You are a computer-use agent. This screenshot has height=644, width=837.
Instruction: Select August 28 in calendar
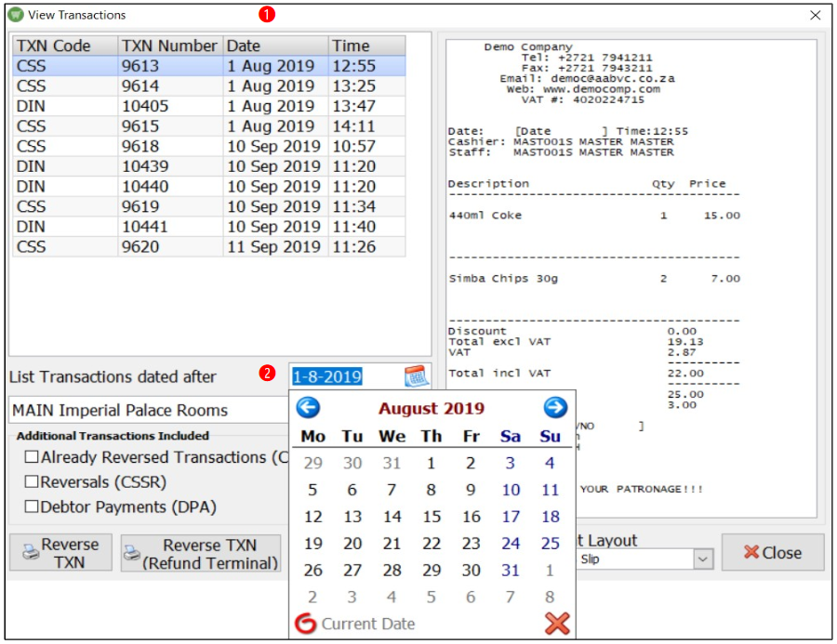click(x=392, y=570)
